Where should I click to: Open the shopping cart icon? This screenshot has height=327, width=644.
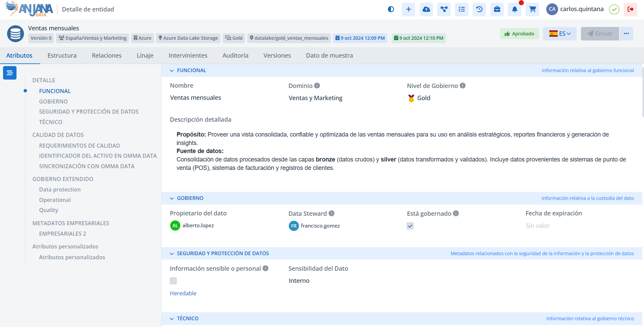pos(532,9)
